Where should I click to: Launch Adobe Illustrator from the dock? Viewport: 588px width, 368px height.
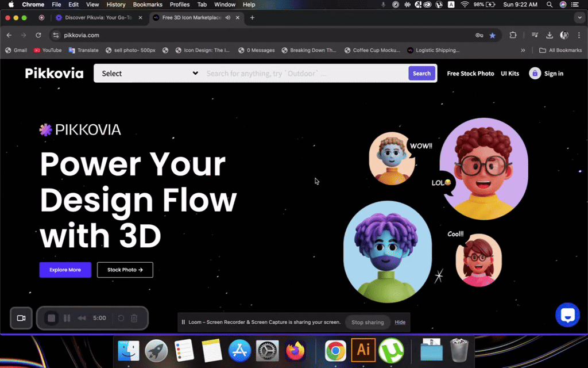(363, 350)
